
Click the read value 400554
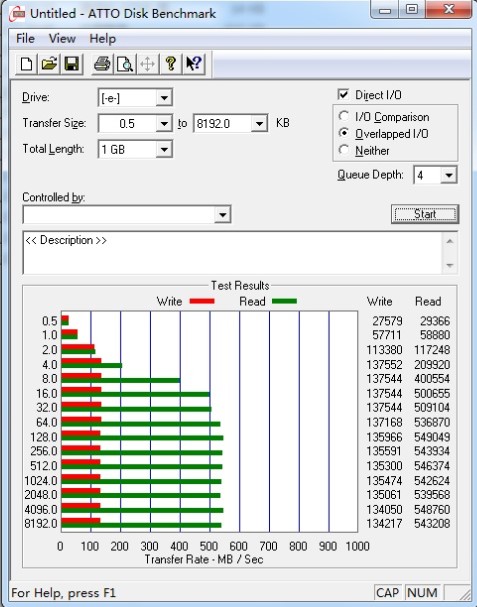[432, 379]
